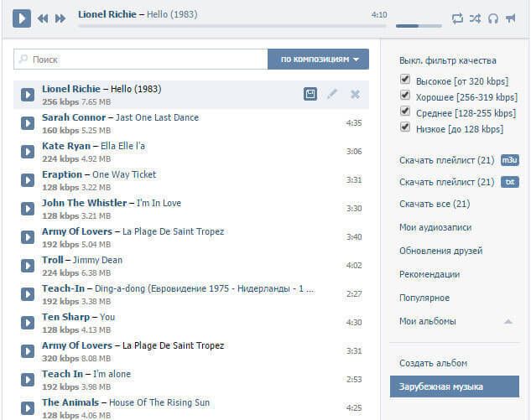Open Мои аудиозаписи section
Viewport: 531px width, 420px height.
tap(435, 227)
